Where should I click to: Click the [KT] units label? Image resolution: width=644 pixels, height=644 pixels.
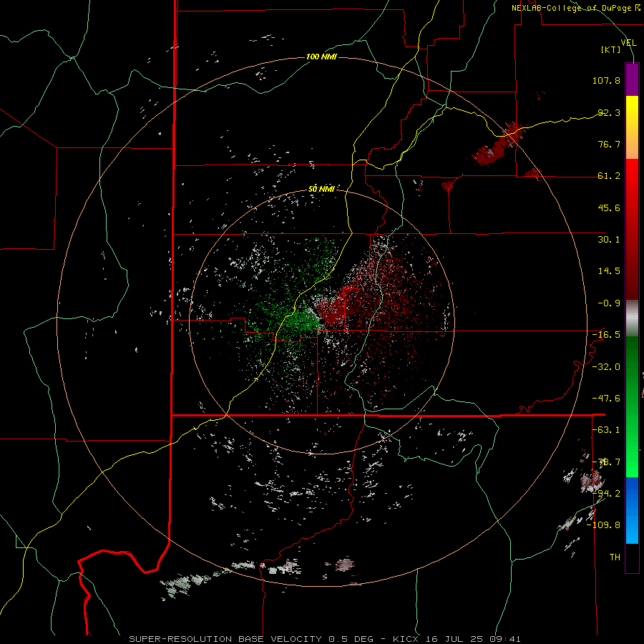(x=611, y=49)
